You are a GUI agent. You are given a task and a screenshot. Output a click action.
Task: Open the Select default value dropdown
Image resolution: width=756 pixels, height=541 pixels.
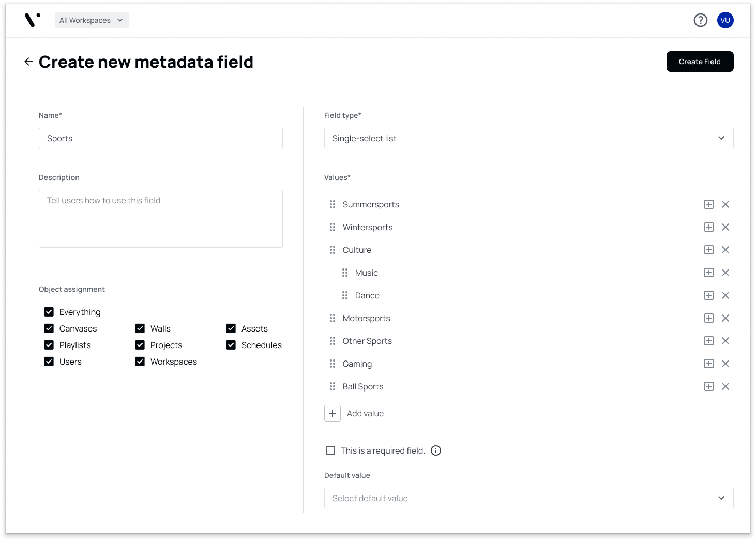point(528,498)
